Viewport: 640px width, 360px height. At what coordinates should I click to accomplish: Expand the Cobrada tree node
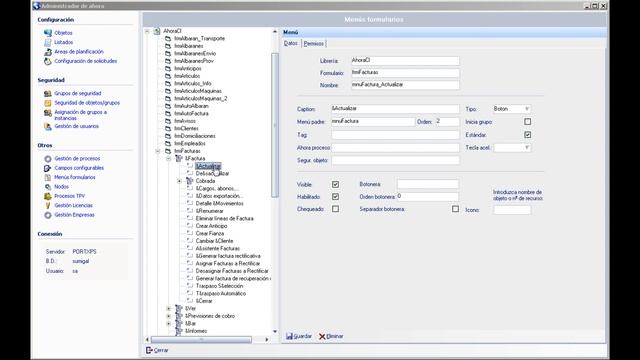180,181
